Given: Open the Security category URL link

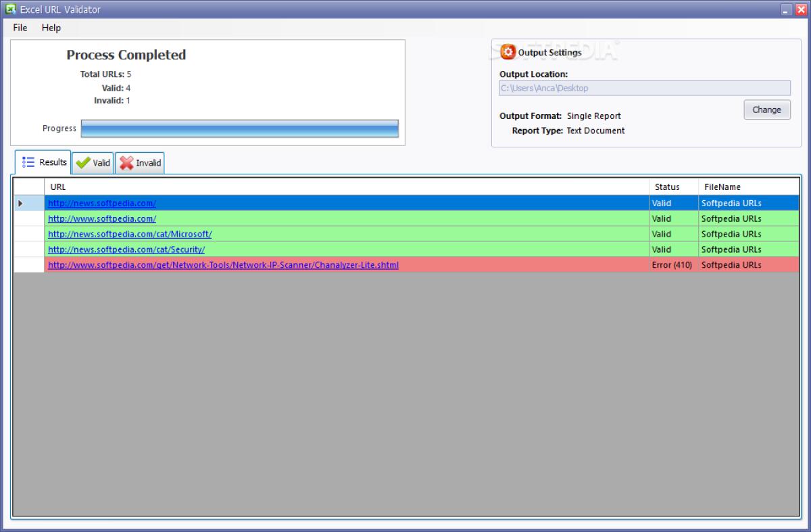Looking at the screenshot, I should [x=127, y=249].
